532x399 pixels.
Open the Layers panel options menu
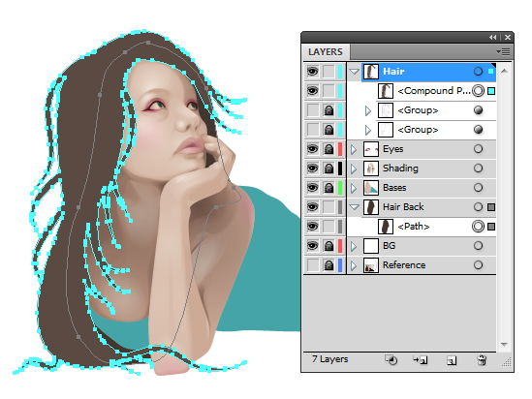click(503, 51)
